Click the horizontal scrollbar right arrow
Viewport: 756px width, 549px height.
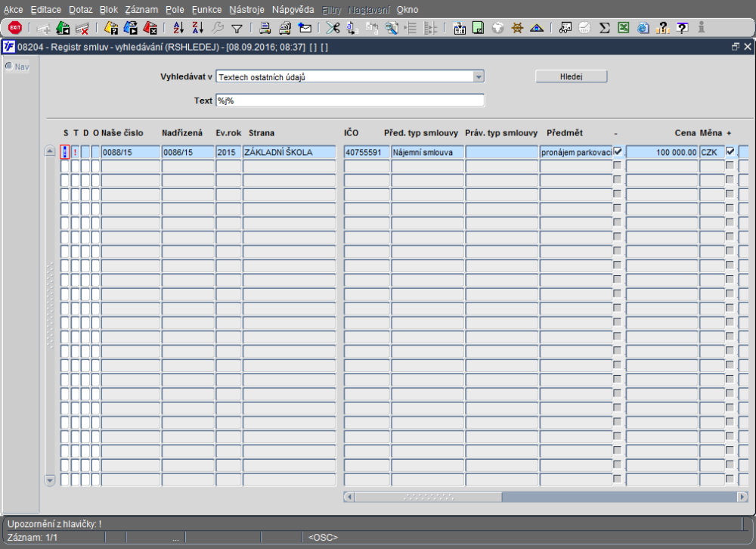tap(742, 496)
